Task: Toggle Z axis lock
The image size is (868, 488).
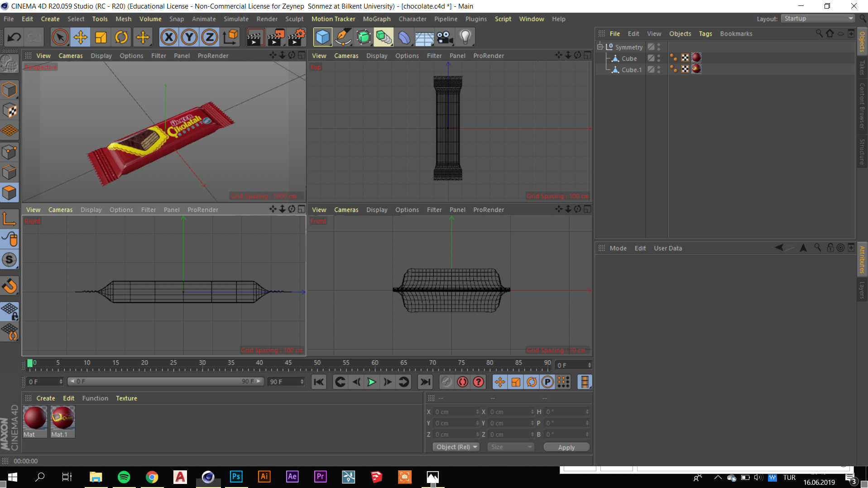Action: click(210, 37)
